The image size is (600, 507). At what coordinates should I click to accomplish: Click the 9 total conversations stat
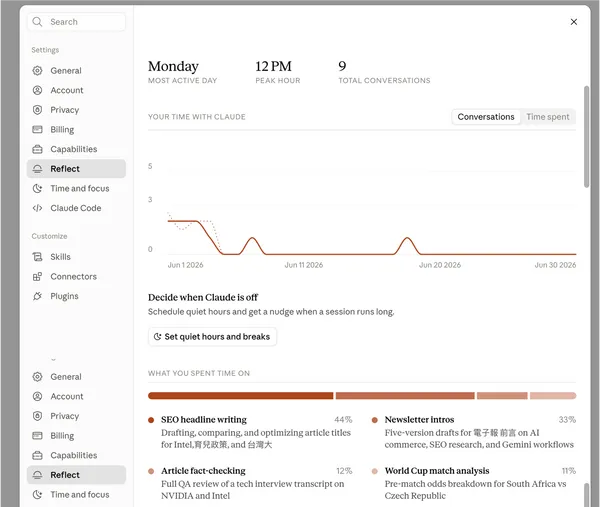(384, 72)
